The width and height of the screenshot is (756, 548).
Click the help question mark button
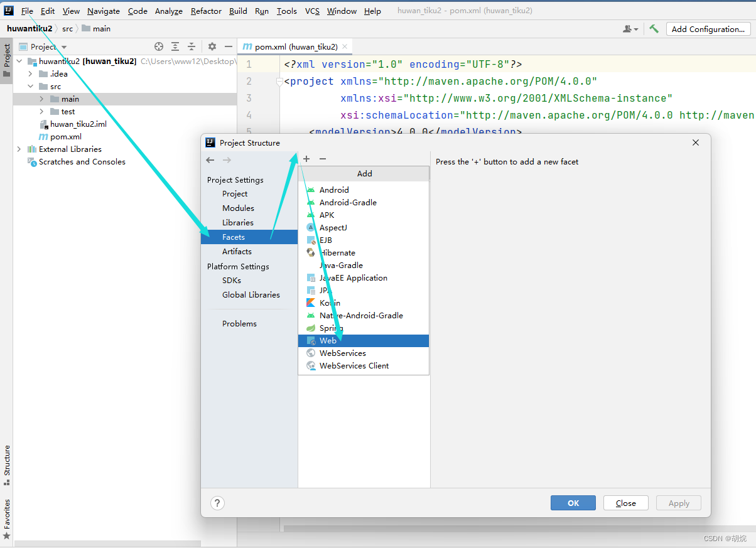pyautogui.click(x=217, y=503)
